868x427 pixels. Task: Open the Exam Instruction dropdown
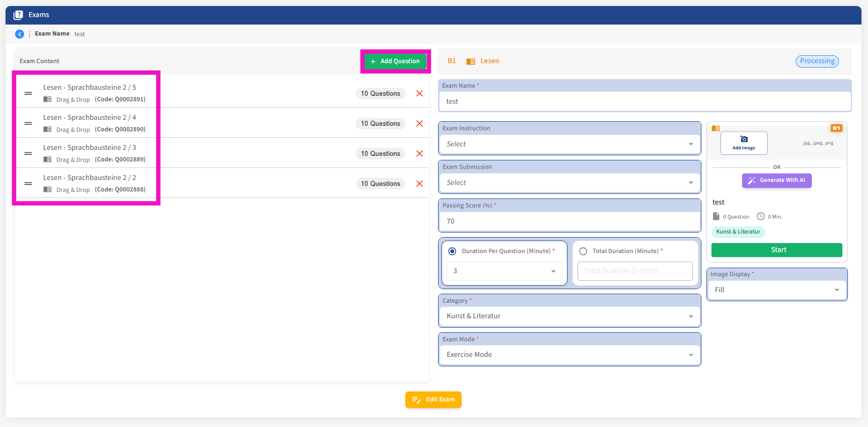pos(569,144)
